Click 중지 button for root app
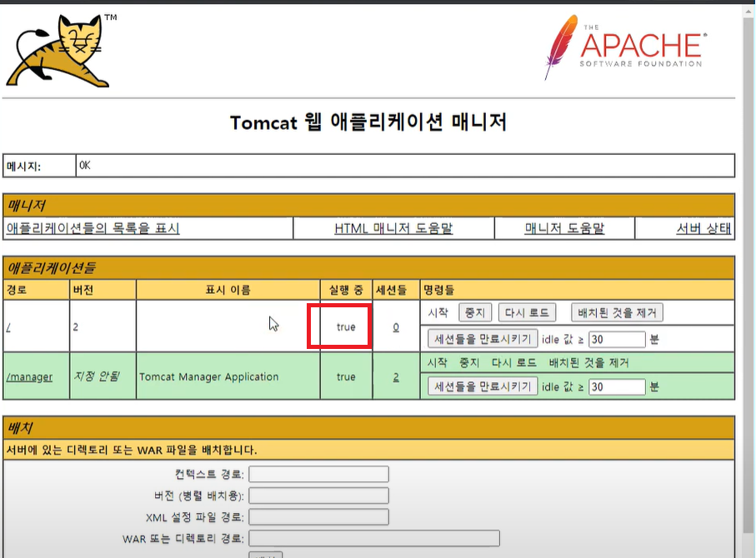This screenshot has width=756, height=558. (475, 313)
